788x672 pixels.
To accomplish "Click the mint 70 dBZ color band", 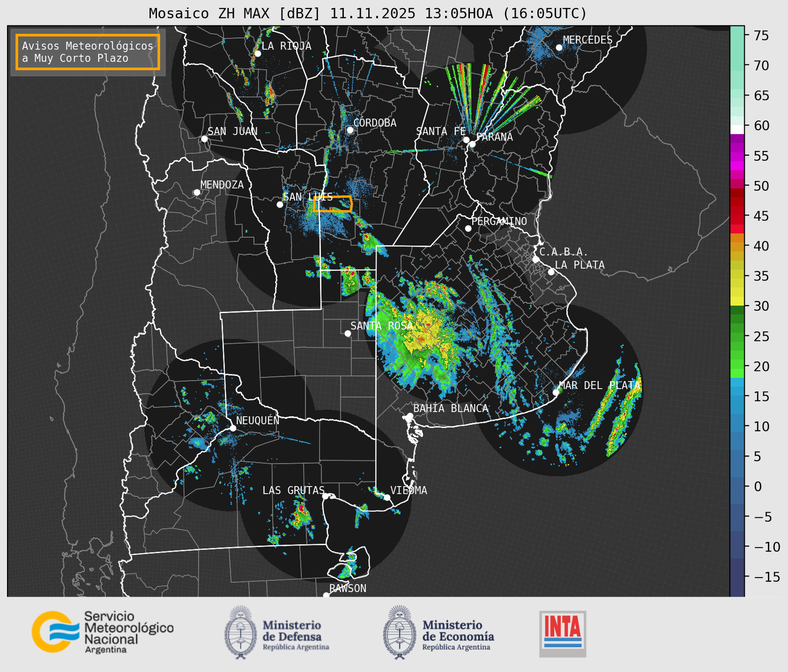I will pyautogui.click(x=737, y=65).
